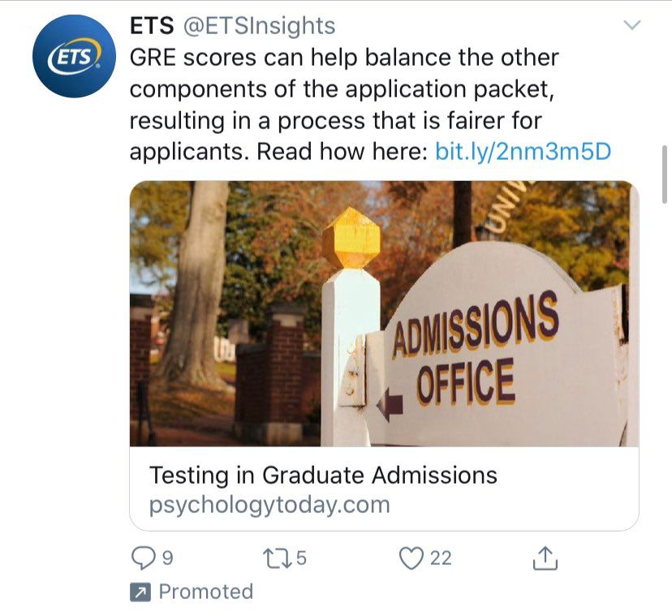Click the ETS logo text in the avatar
672x616 pixels.
tap(73, 58)
